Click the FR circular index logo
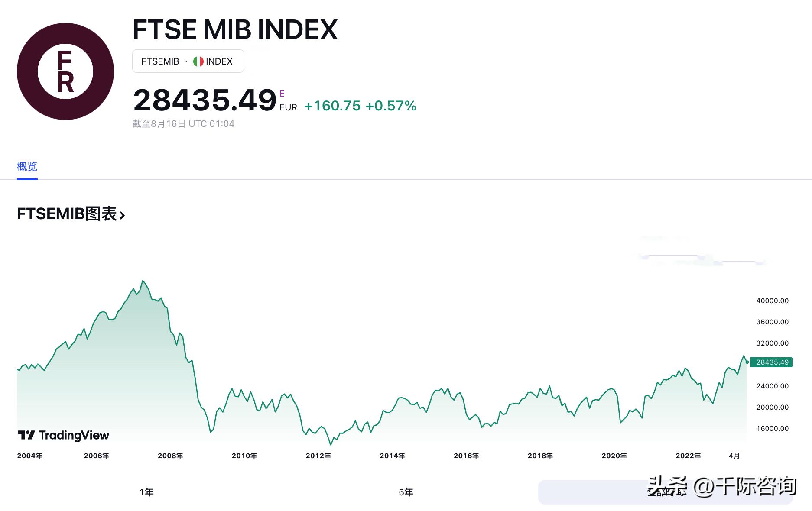812x511 pixels. click(65, 71)
